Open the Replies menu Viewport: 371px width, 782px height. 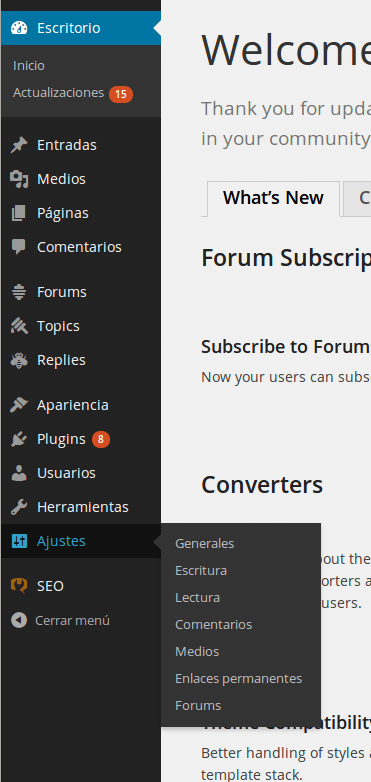[x=81, y=360]
